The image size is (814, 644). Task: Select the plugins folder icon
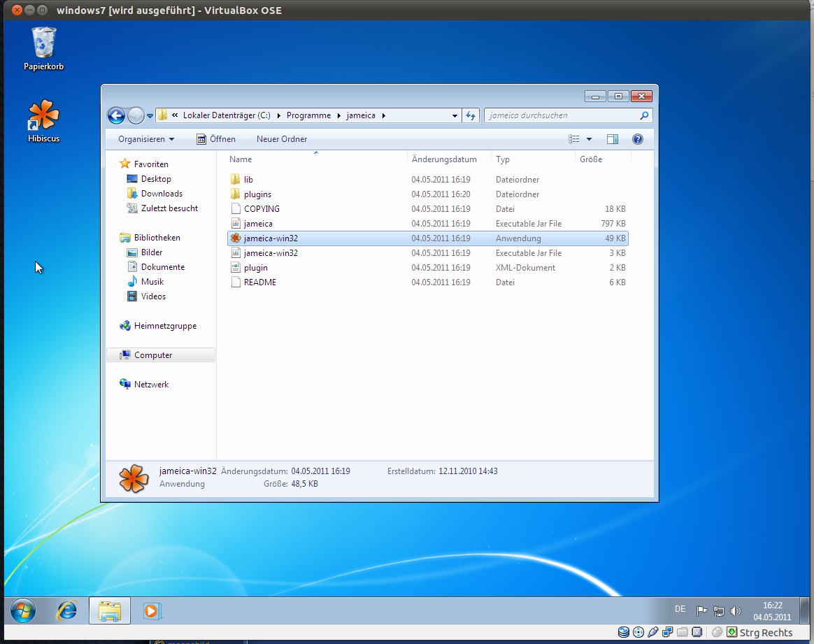click(236, 194)
